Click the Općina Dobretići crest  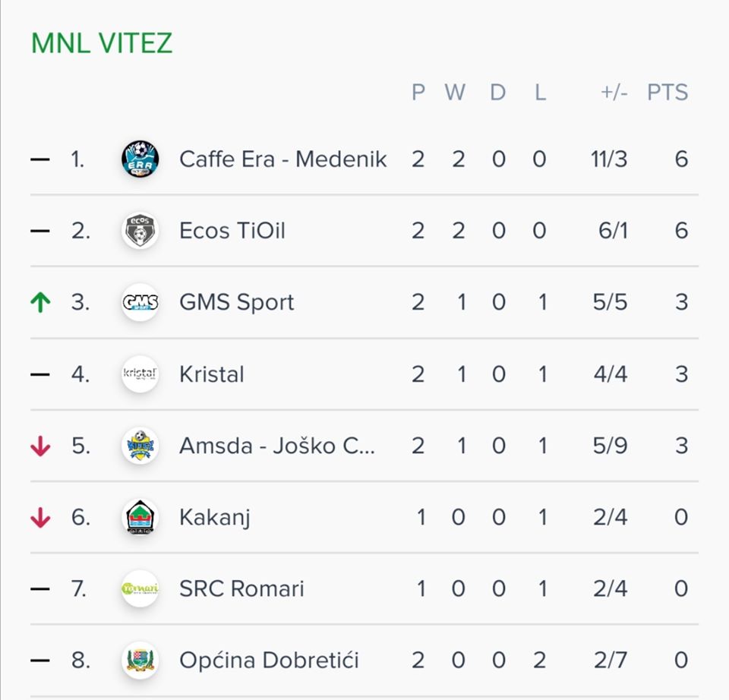[x=140, y=660]
